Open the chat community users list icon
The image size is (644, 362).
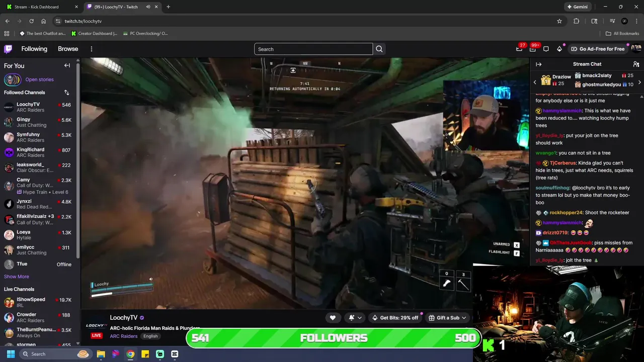point(636,64)
